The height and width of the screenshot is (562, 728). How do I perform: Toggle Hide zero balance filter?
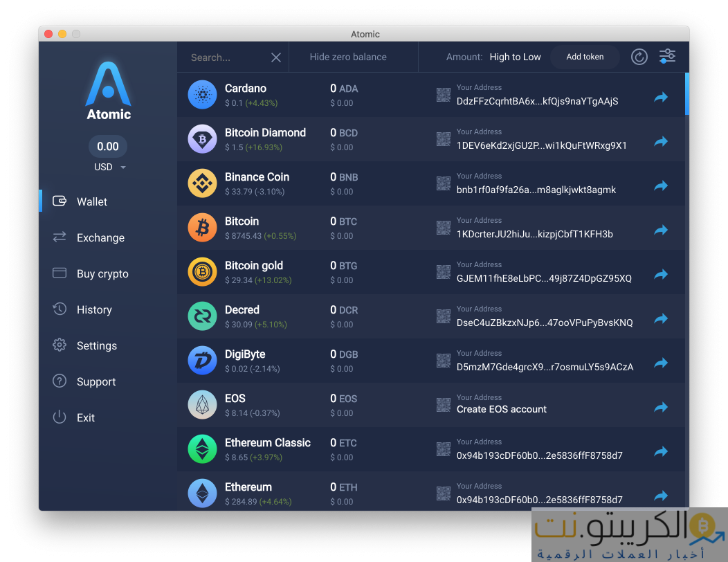click(348, 57)
